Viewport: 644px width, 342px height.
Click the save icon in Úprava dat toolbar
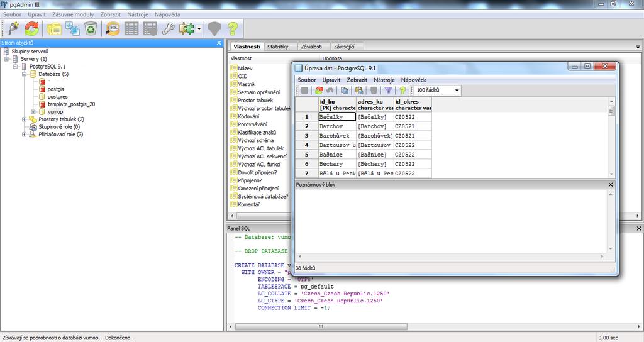click(x=304, y=91)
